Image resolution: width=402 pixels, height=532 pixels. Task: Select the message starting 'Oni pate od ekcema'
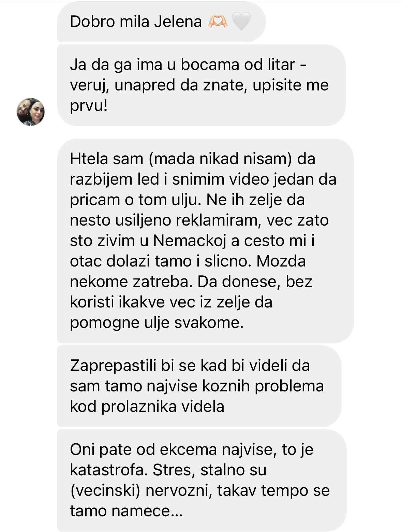[x=202, y=480]
